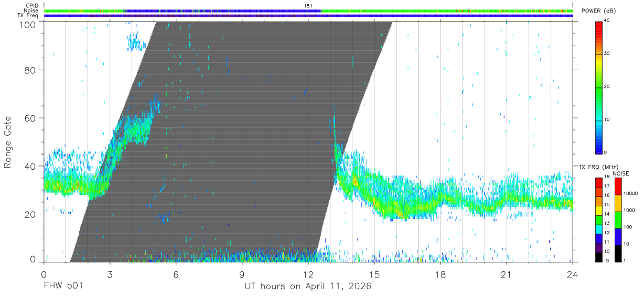Click the 40 range gate tick label
This screenshot has height=297, width=644.
30,166
